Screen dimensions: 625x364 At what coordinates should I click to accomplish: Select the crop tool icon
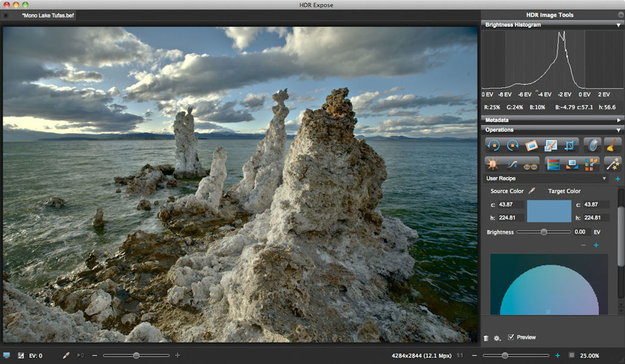[569, 146]
